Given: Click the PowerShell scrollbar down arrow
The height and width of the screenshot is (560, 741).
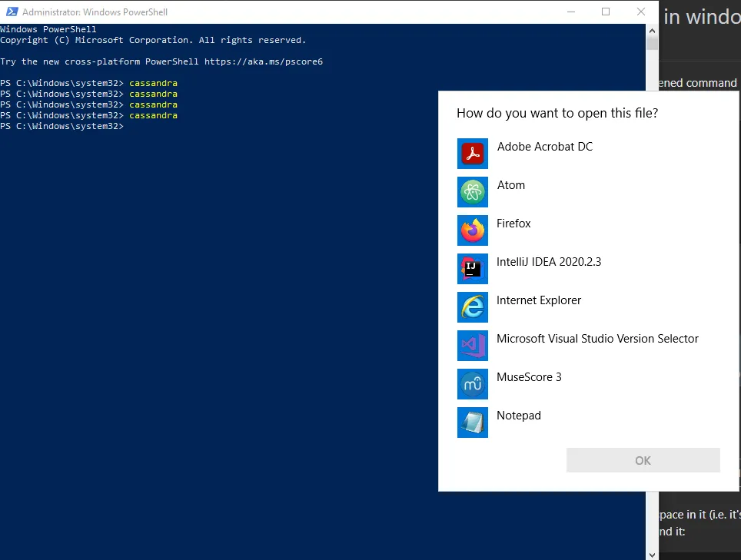Looking at the screenshot, I should pyautogui.click(x=652, y=555).
